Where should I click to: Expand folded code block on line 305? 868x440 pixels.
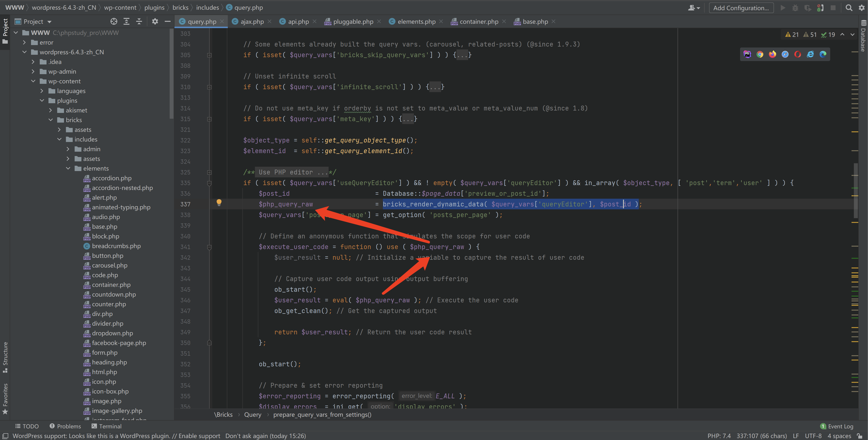pyautogui.click(x=209, y=55)
